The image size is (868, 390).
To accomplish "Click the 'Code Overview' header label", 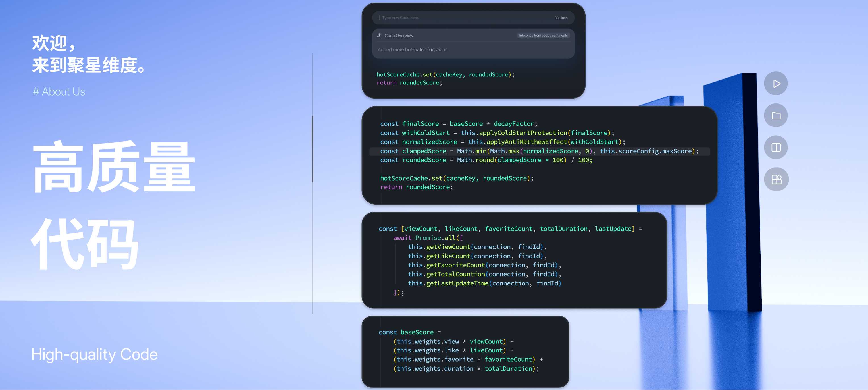I will click(x=399, y=36).
